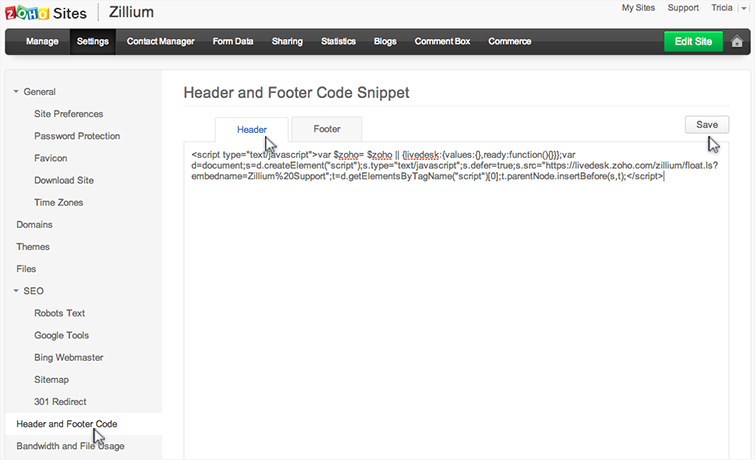This screenshot has height=460, width=755.
Task: Select Domains in the sidebar
Action: 34,225
